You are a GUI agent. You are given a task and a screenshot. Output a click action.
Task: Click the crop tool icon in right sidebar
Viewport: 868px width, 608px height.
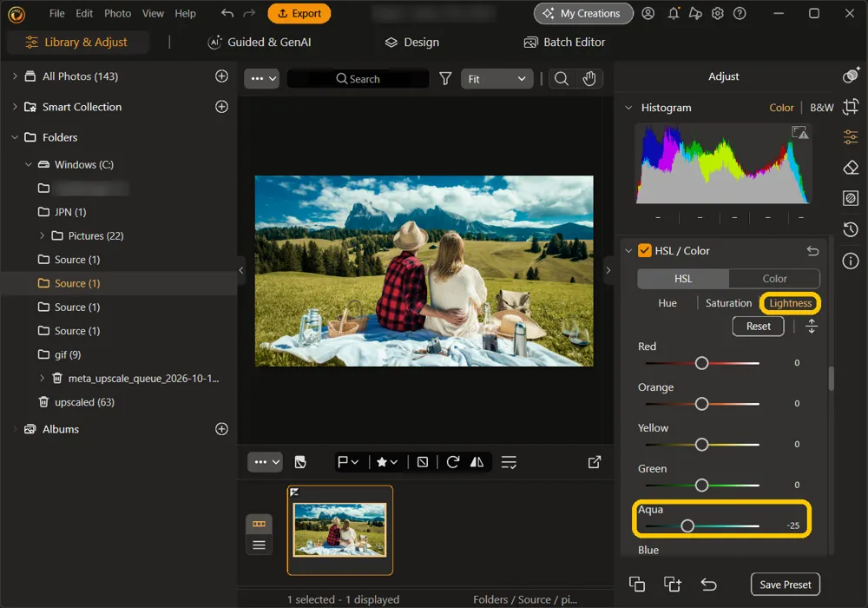[851, 106]
